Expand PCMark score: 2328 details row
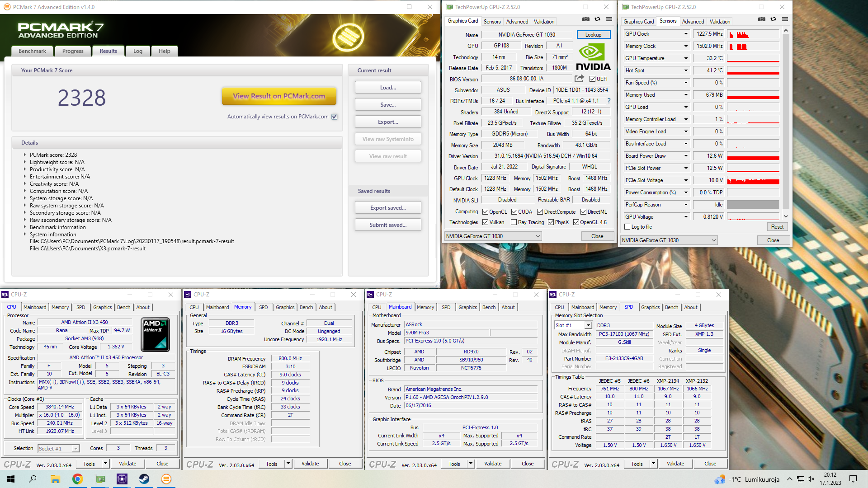868x488 pixels. (x=25, y=155)
